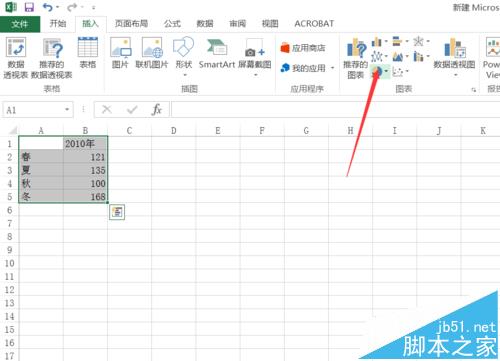Image resolution: width=500 pixels, height=361 pixels.
Task: Open the undo history dropdown arrow
Action: pyautogui.click(x=57, y=7)
